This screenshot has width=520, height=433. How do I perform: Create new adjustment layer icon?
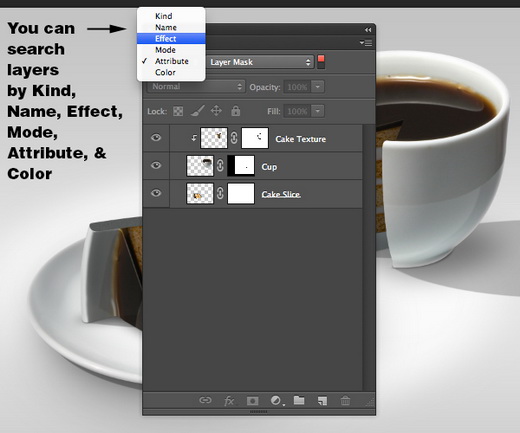click(x=276, y=400)
